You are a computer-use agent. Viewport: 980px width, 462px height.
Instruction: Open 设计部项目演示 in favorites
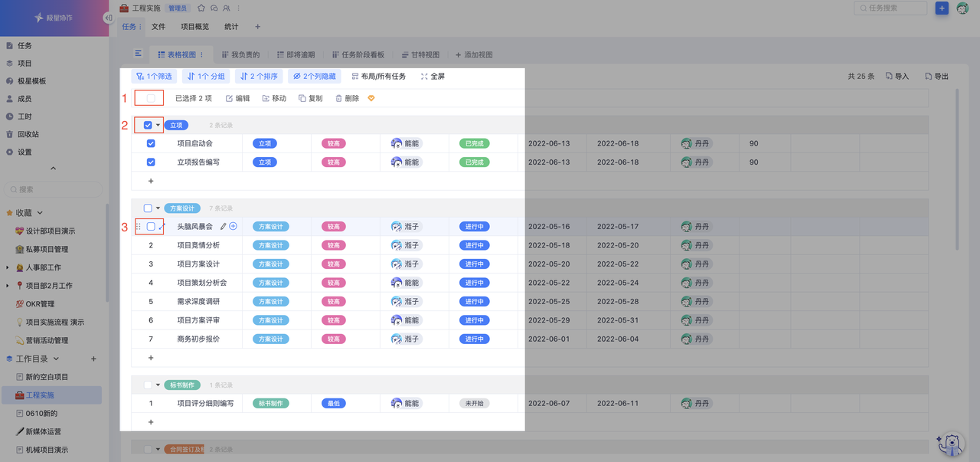[45, 231]
